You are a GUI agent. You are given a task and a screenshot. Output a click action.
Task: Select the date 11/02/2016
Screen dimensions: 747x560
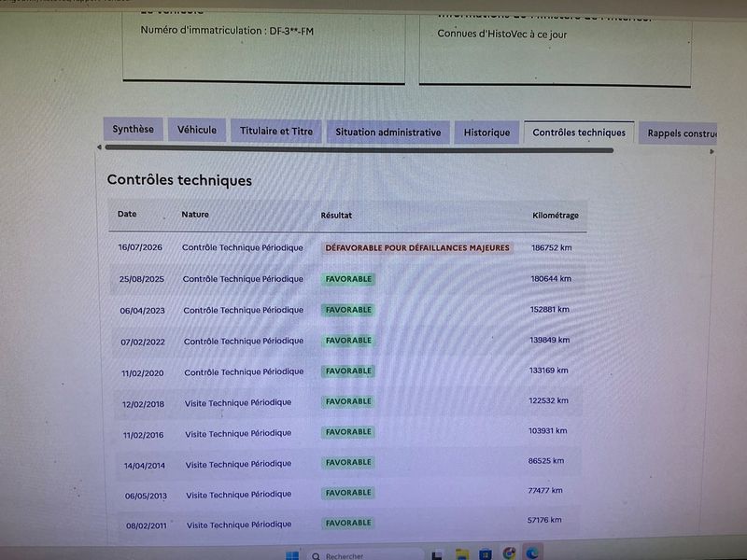point(143,435)
